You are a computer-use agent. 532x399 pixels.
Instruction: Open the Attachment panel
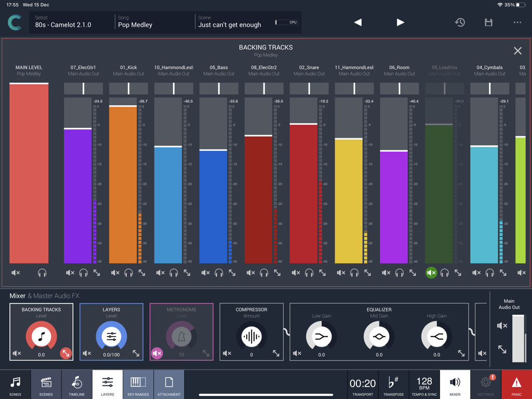[x=169, y=384]
